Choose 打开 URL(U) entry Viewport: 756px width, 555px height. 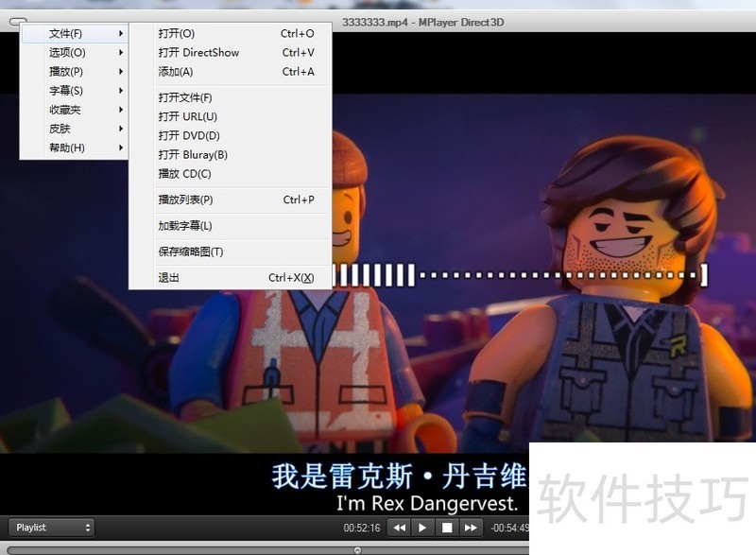pyautogui.click(x=231, y=116)
